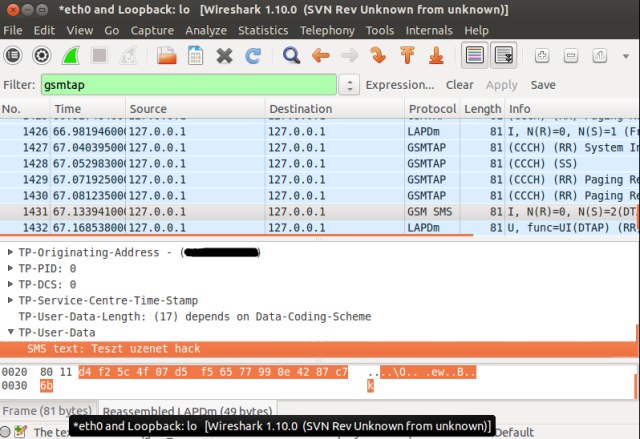Toggle auto scroll in live capture
The image size is (640, 439).
[504, 55]
